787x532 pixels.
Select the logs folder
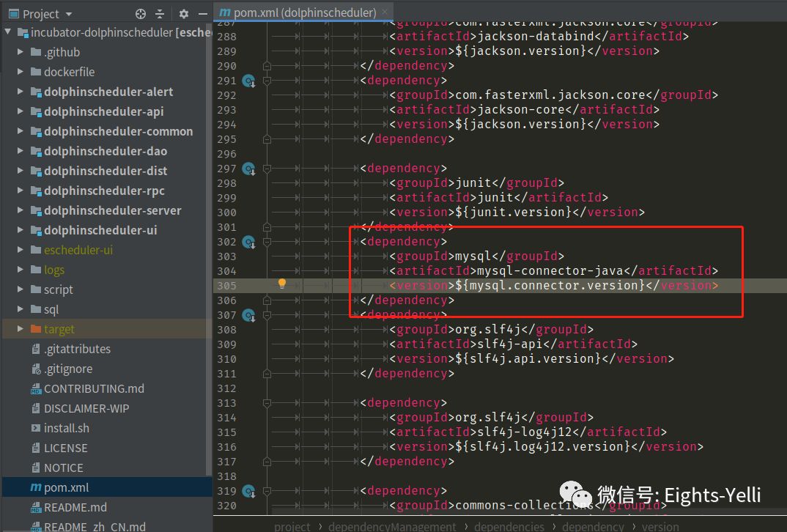point(54,270)
